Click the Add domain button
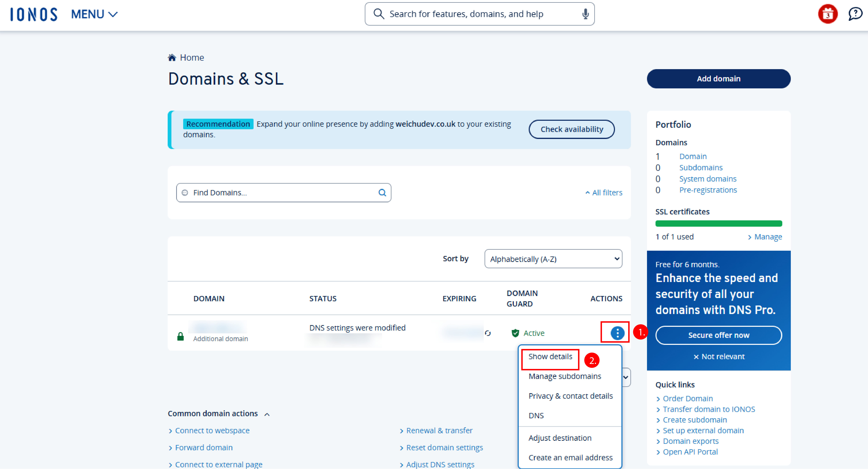 (x=718, y=79)
